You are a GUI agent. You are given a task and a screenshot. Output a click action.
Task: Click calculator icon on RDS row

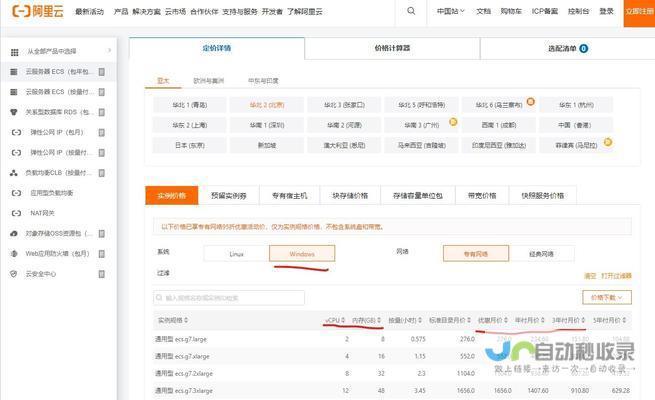pyautogui.click(x=102, y=112)
